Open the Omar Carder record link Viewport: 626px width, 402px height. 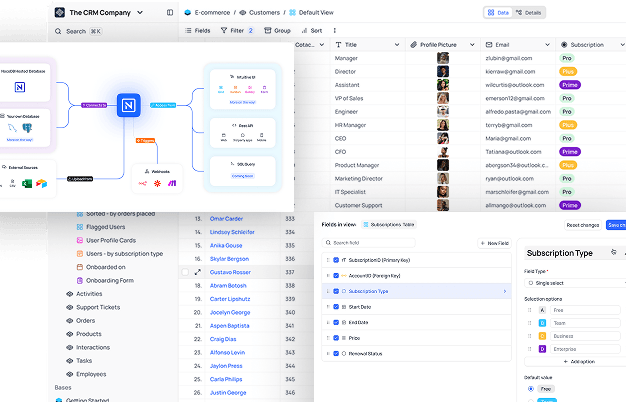point(226,219)
